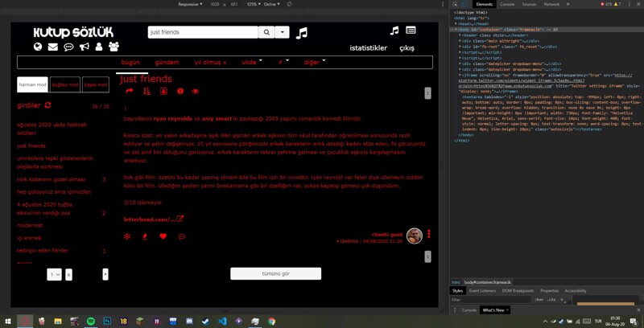Select the bugün menu item

[130, 63]
